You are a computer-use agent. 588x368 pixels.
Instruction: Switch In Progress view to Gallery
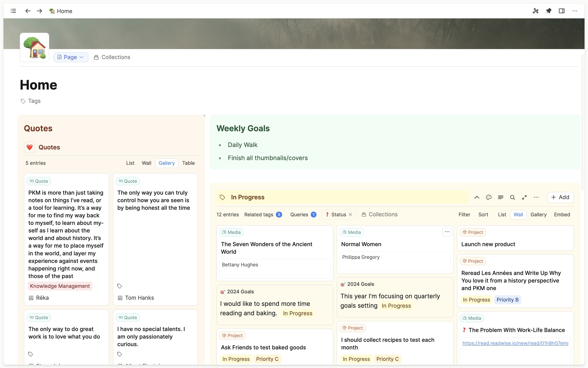click(538, 215)
